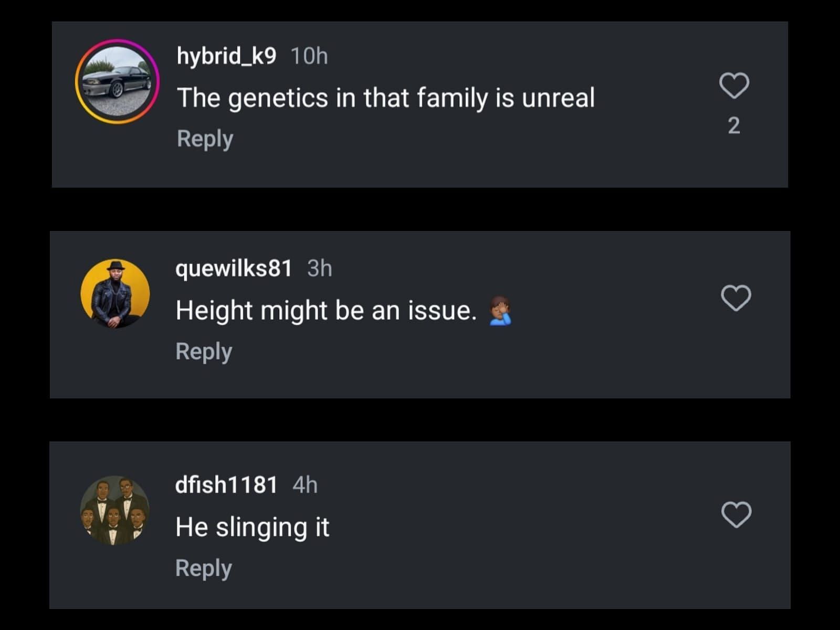Reply to hybrid_k9's comment

click(204, 138)
